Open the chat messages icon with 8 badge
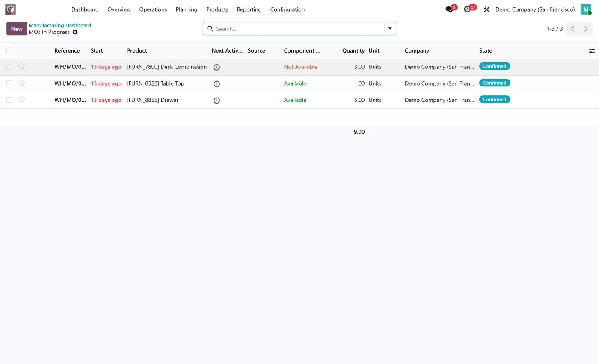Viewport: 599px width, 364px height. pyautogui.click(x=449, y=9)
